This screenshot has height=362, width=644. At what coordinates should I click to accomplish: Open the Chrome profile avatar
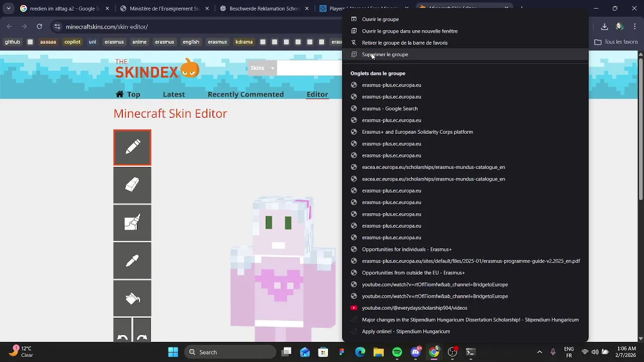[x=620, y=27]
